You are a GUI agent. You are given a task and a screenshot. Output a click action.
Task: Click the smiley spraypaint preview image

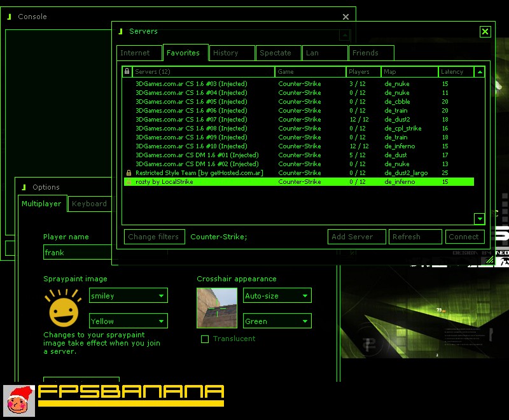tap(63, 308)
